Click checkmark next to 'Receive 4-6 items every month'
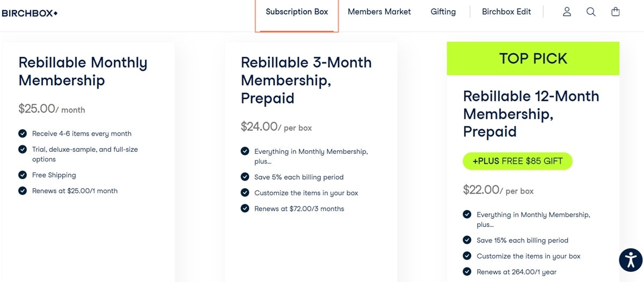Image resolution: width=644 pixels, height=282 pixels. tap(23, 133)
